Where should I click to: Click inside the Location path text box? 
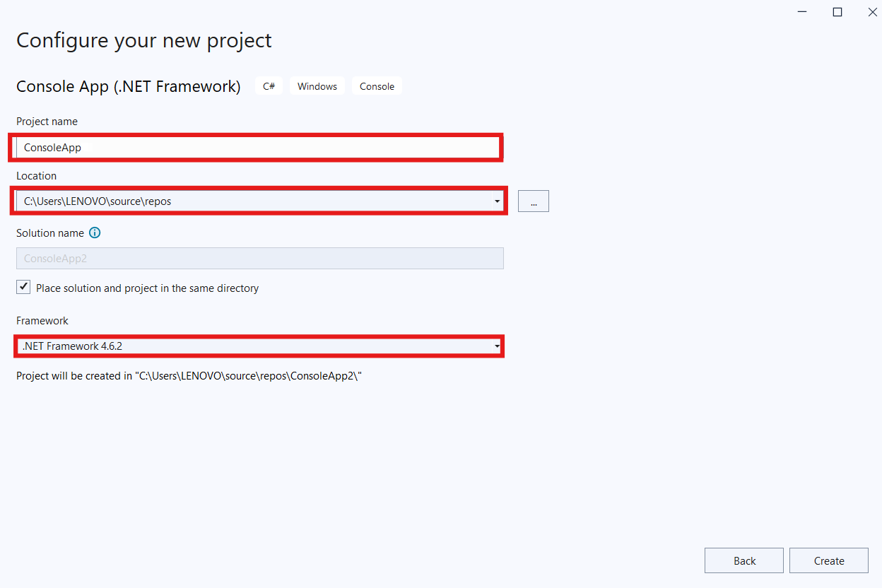tap(254, 201)
